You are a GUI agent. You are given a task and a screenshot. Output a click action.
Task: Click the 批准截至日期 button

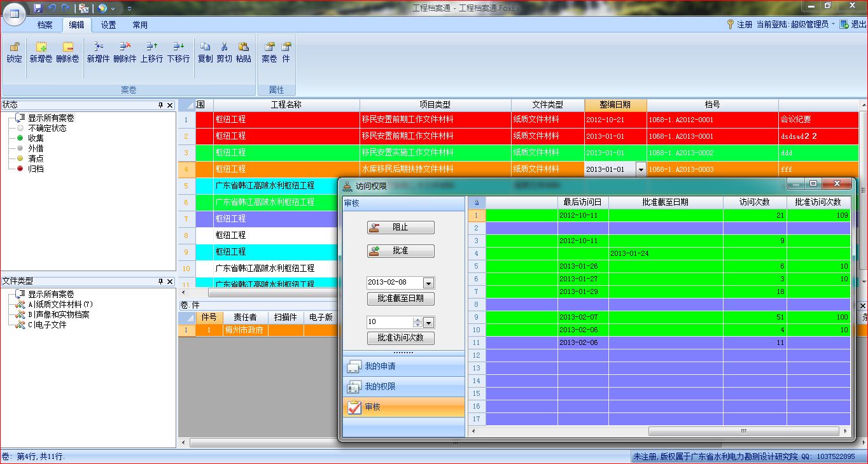coord(401,299)
